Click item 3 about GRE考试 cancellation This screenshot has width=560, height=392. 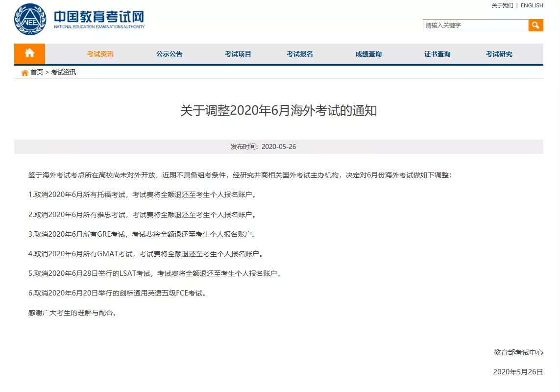(x=142, y=234)
